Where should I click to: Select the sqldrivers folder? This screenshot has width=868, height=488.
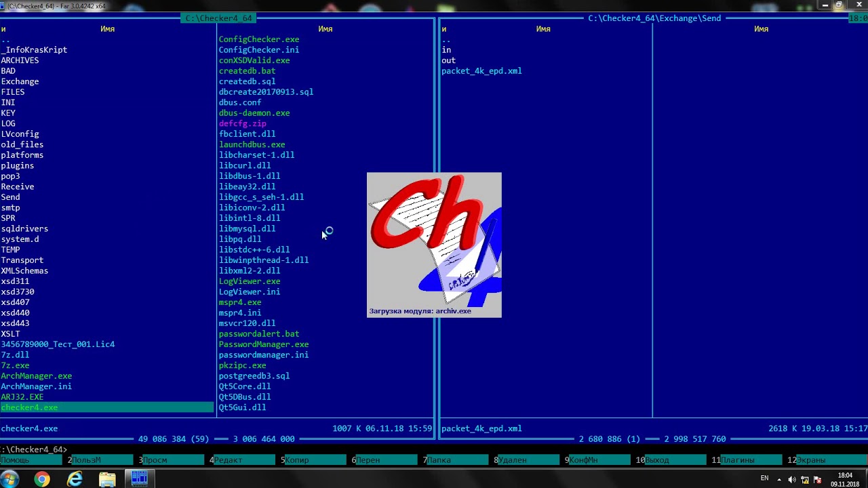(x=24, y=228)
